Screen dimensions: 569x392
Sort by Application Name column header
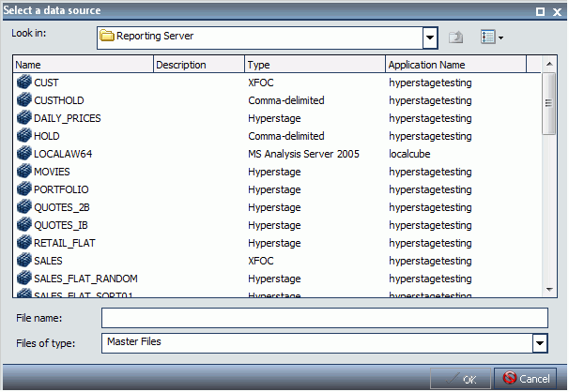tap(455, 65)
